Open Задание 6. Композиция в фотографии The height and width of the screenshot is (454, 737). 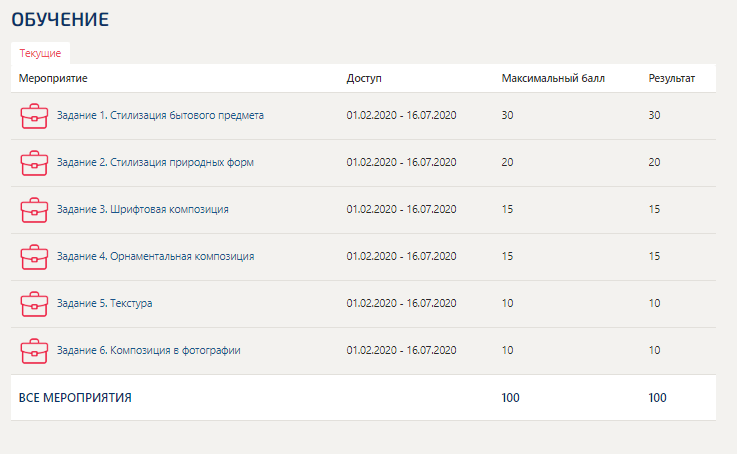(x=149, y=350)
